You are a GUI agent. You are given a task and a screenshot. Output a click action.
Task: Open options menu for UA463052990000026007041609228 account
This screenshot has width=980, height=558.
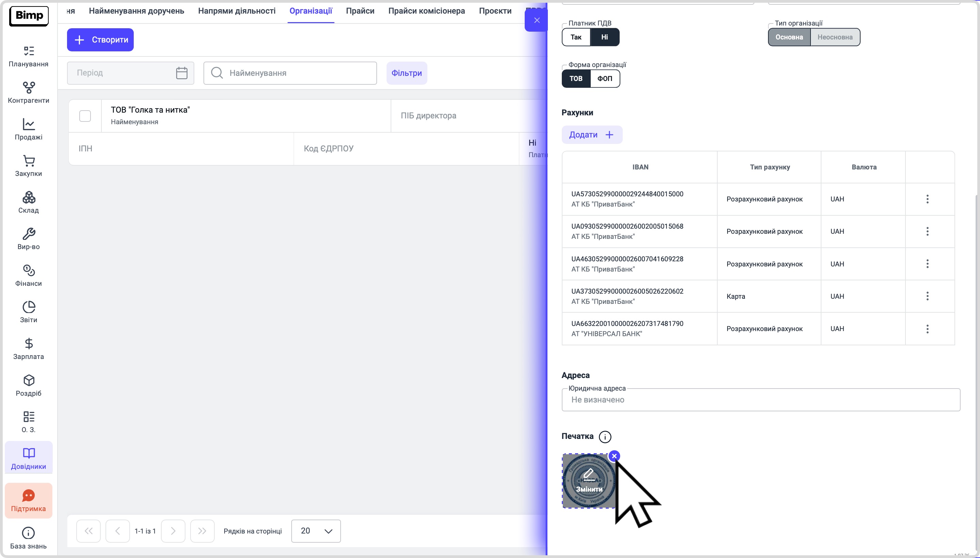(x=928, y=264)
